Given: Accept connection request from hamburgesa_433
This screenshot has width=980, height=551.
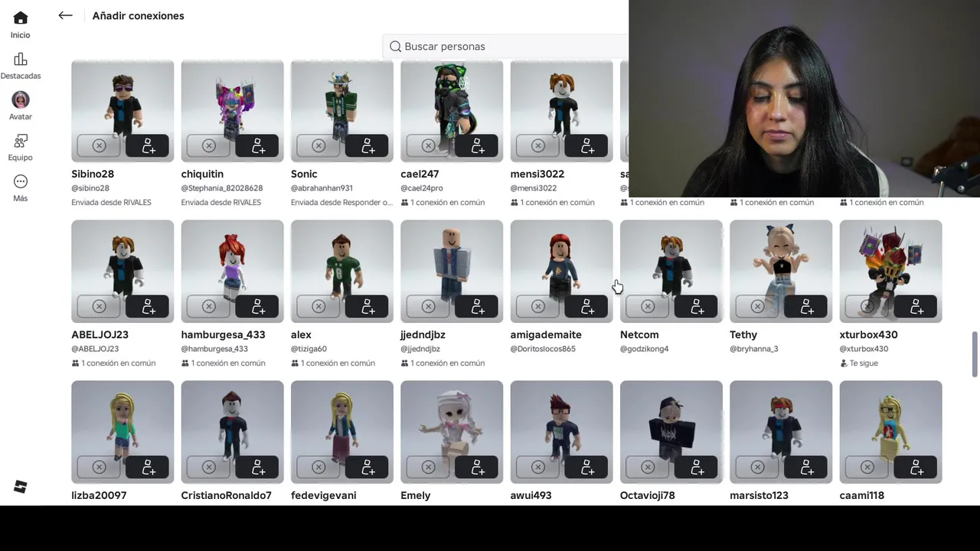Looking at the screenshot, I should pyautogui.click(x=256, y=306).
